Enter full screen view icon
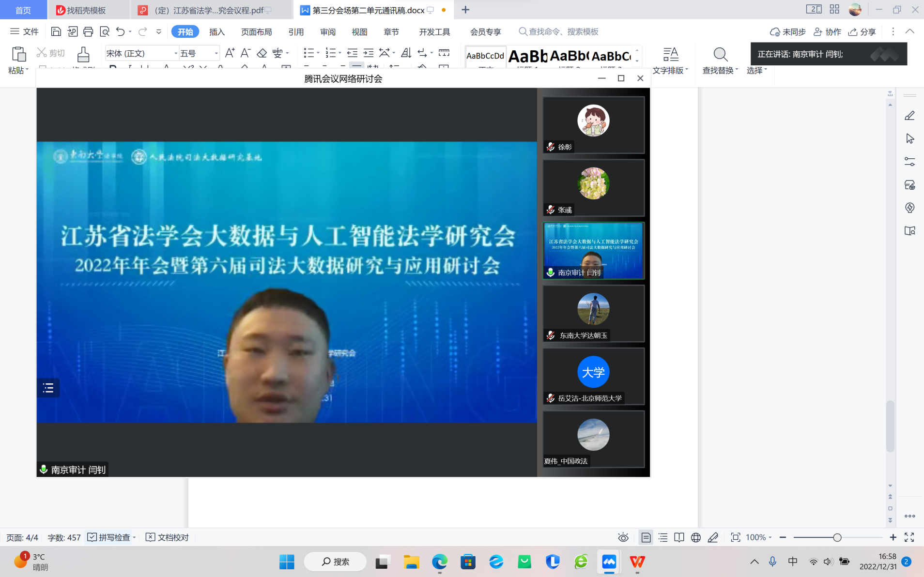Image resolution: width=924 pixels, height=577 pixels. [x=909, y=537]
